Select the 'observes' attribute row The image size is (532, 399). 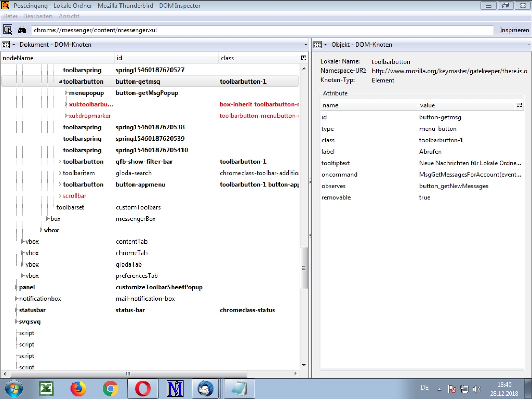[422, 186]
